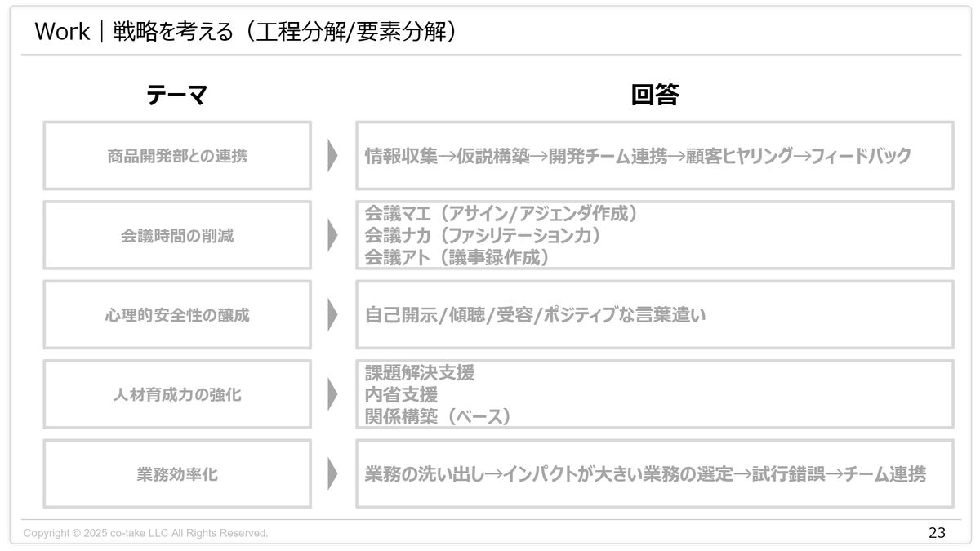Select the 人材育成力の強化 theme box
The height and width of the screenshot is (551, 980).
177,394
